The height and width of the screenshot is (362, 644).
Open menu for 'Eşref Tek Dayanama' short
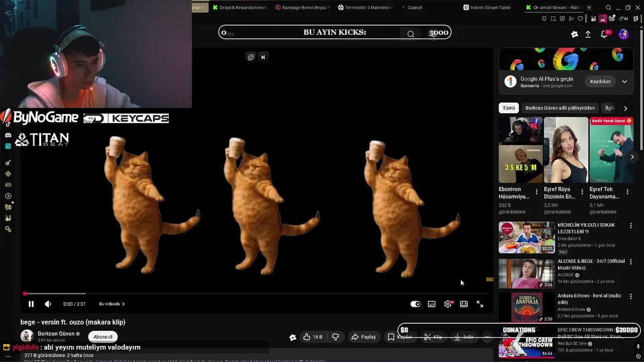click(627, 192)
